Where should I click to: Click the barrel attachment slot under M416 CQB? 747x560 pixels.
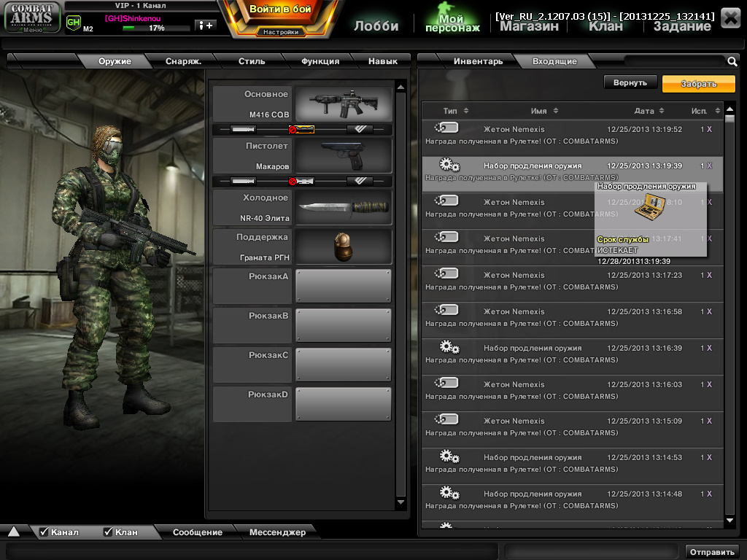(x=243, y=129)
